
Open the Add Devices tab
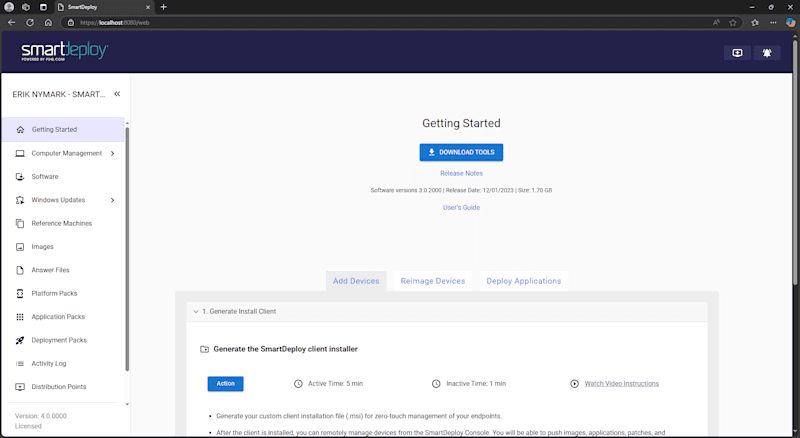pyautogui.click(x=356, y=281)
